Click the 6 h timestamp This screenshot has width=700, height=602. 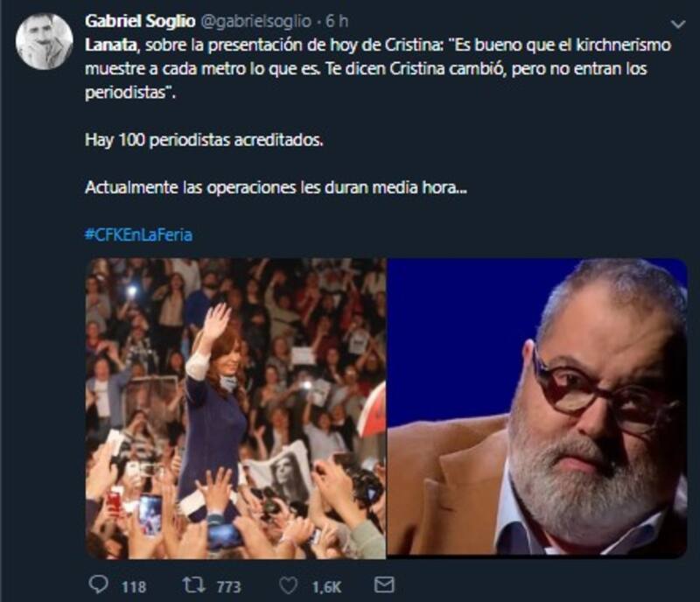(x=337, y=21)
